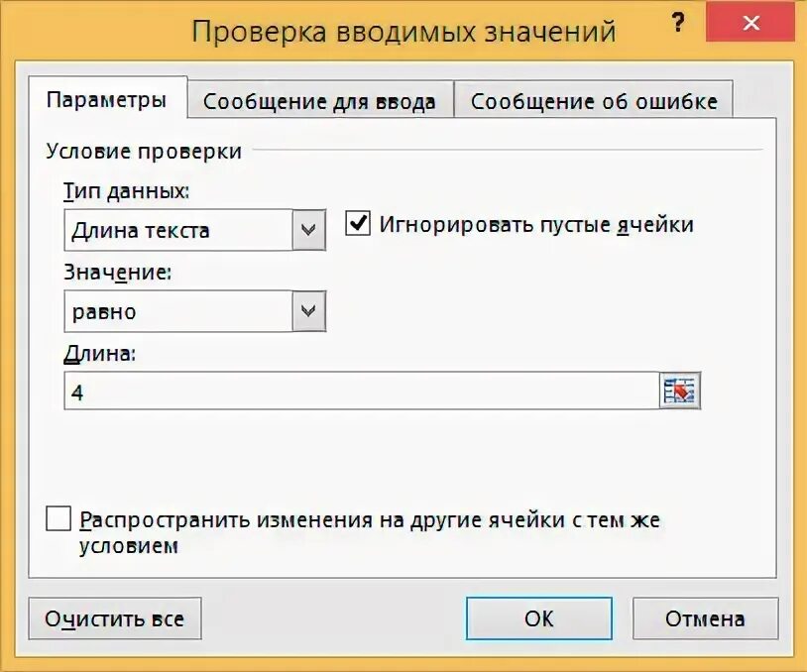
Task: Click the Отмена button
Action: pyautogui.click(x=705, y=618)
